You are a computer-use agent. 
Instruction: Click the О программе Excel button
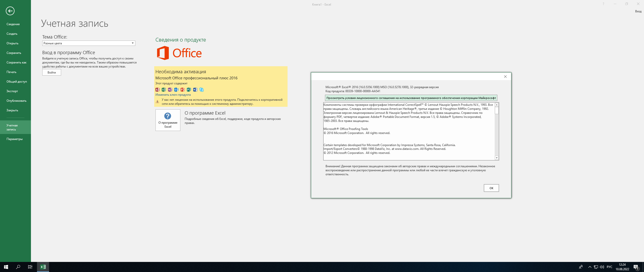click(x=168, y=120)
